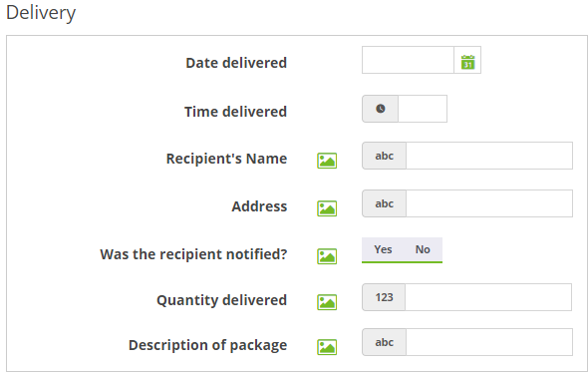Click the 123 prefix of Quantity delivered

[x=384, y=297]
